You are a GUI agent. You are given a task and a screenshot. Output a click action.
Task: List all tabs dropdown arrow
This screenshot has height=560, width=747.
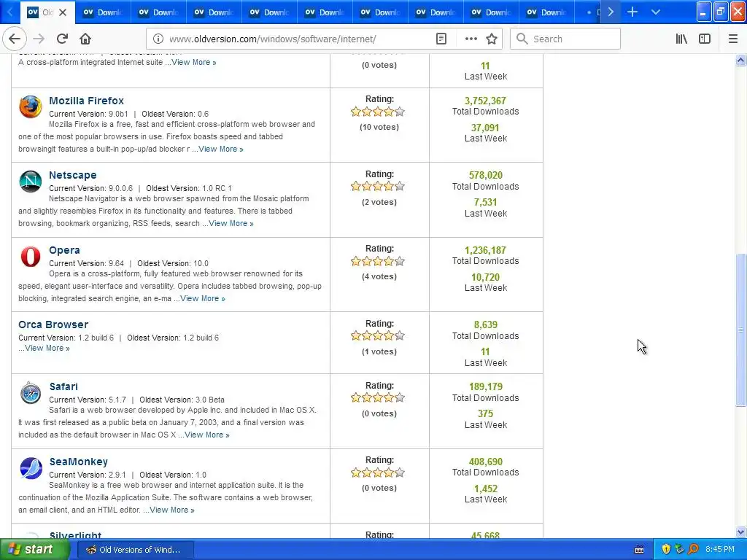point(656,12)
